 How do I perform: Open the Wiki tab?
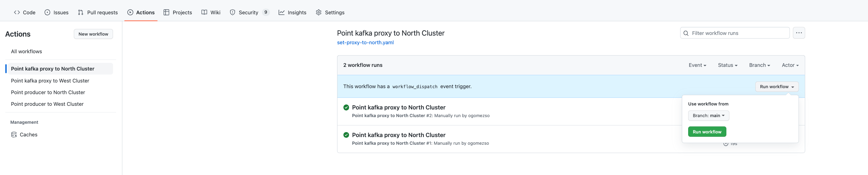tap(211, 12)
